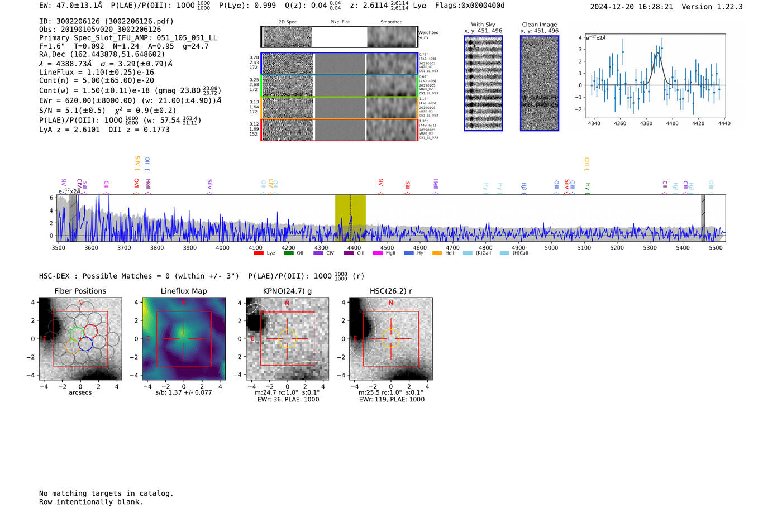Click the 'No matching targets in catalog.' text
This screenshot has width=782, height=532.
106,493
